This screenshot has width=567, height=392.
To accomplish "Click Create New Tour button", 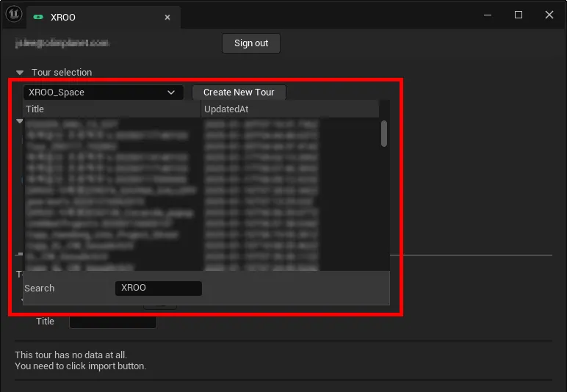I will click(x=239, y=92).
